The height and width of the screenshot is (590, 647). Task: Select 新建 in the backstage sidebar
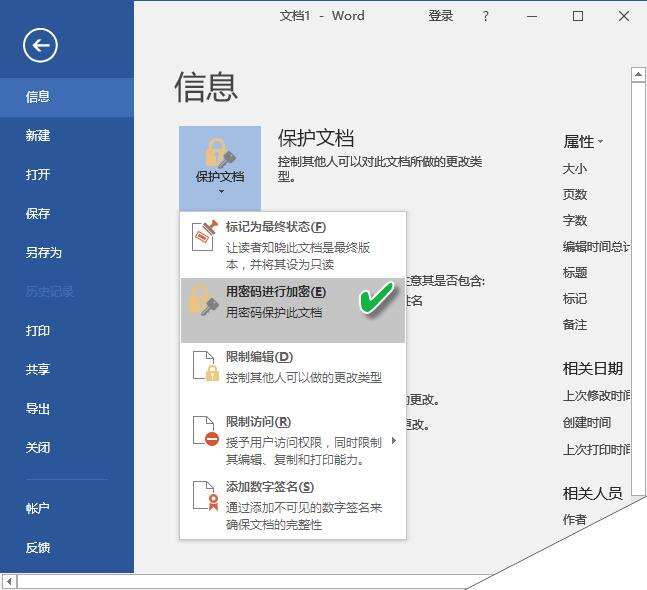click(x=67, y=136)
